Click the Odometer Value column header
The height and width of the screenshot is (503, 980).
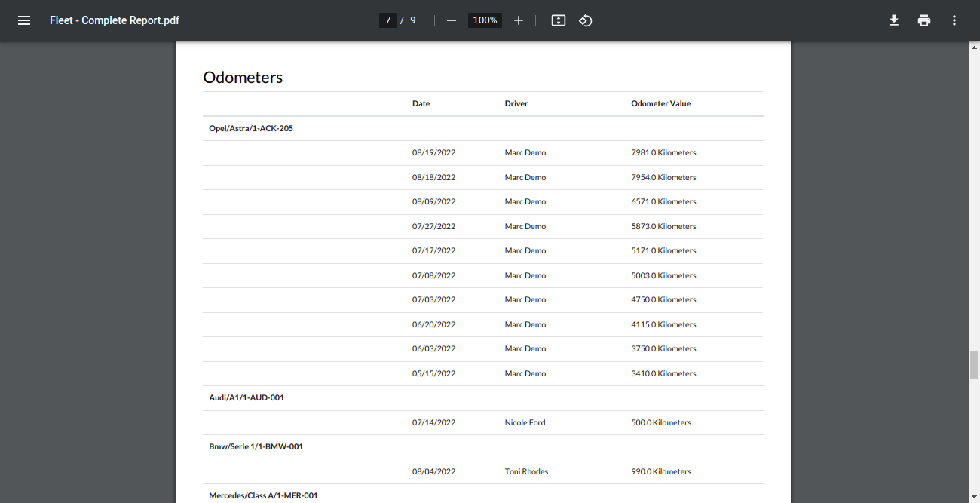point(661,103)
